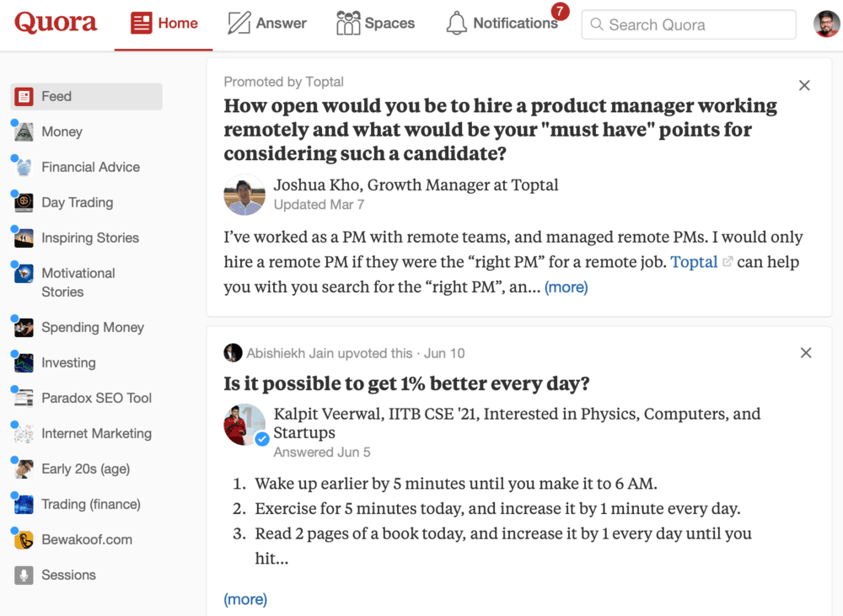Dismiss the promoted Toptal post
843x616 pixels.
point(803,85)
